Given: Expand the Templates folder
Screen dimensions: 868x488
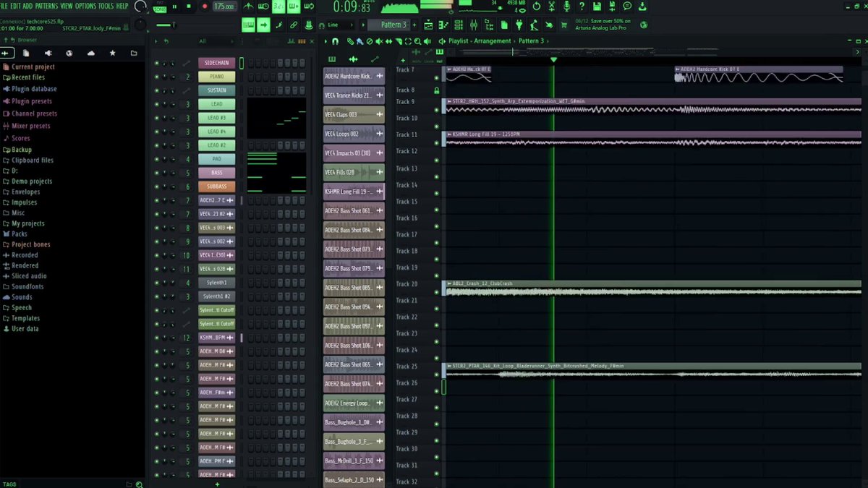Looking at the screenshot, I should click(25, 318).
